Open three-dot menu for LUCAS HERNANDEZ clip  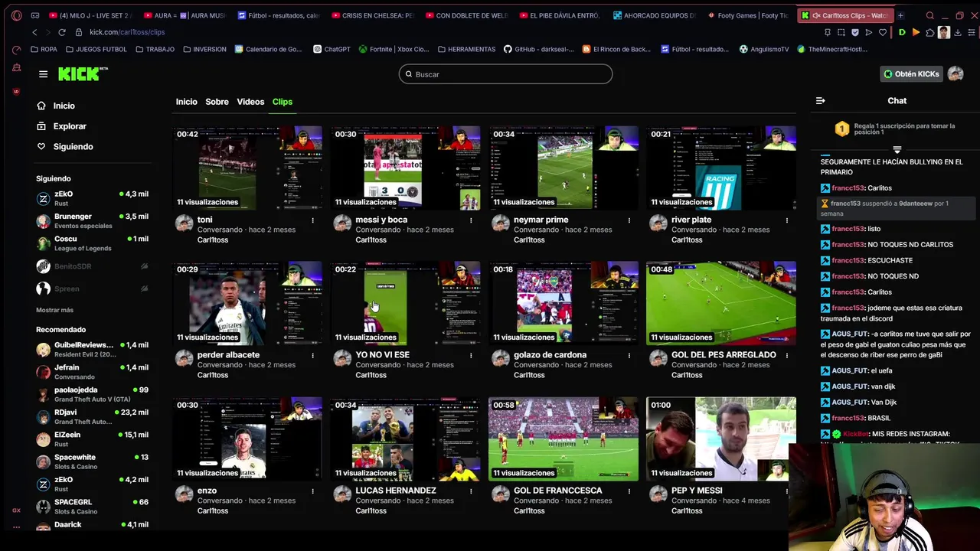pyautogui.click(x=471, y=491)
